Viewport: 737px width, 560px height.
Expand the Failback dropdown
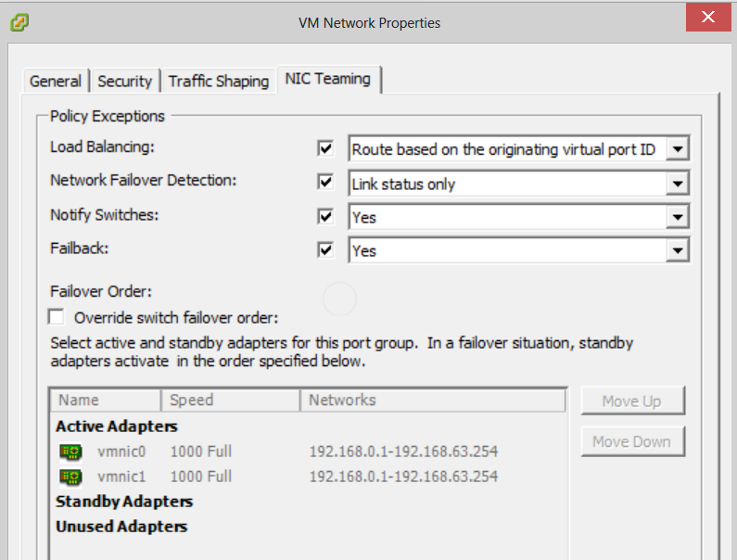point(679,251)
